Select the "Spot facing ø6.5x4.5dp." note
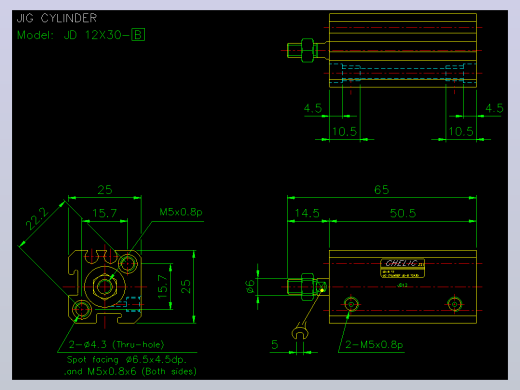The width and height of the screenshot is (520, 390). coord(127,360)
